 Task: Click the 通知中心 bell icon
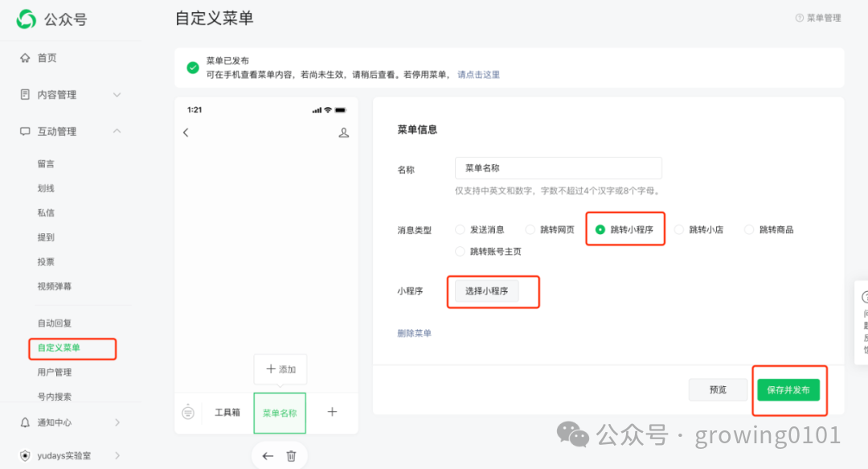click(25, 422)
